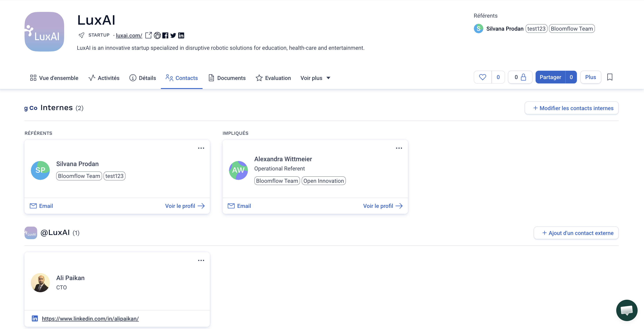Open the Plus button menu
The image size is (644, 329).
tap(590, 77)
